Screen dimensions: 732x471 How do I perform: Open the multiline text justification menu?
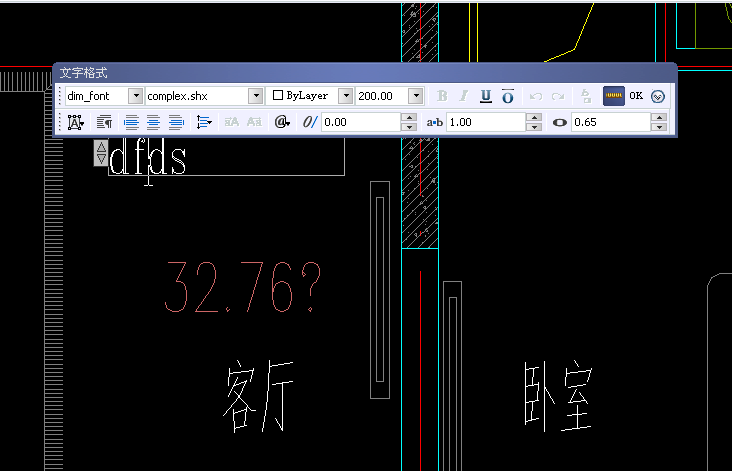[76, 122]
